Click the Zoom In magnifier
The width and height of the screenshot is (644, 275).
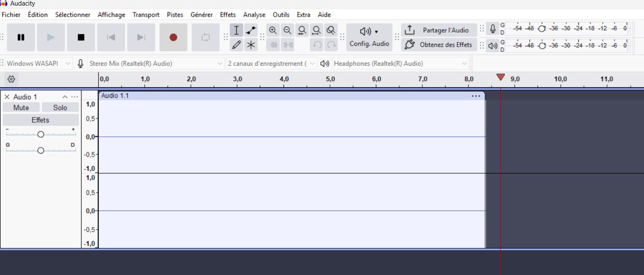(x=273, y=30)
